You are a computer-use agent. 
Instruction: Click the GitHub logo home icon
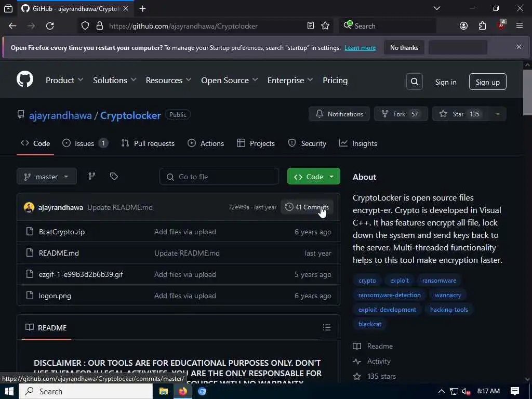25,79
